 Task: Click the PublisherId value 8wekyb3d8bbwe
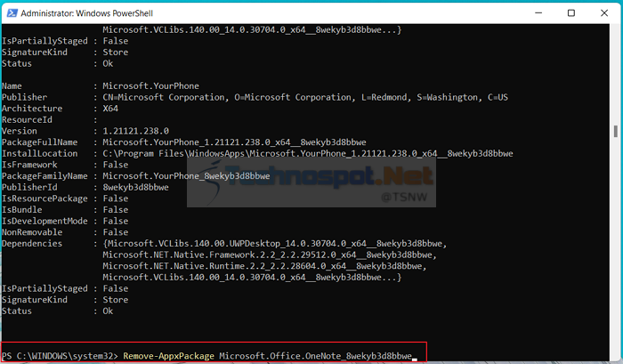(135, 187)
